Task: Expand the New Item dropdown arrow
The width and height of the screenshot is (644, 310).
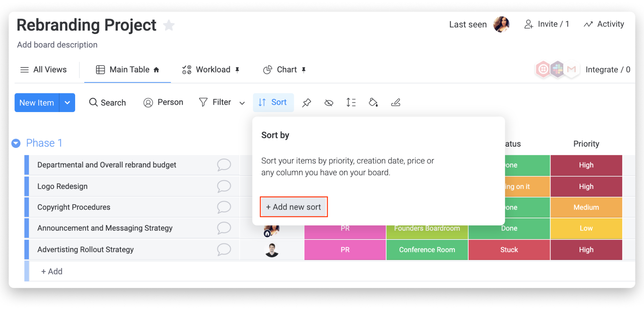Action: (67, 103)
